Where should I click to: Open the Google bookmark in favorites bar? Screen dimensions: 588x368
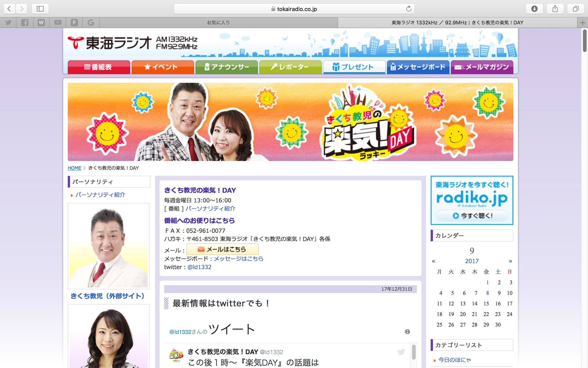pos(91,22)
